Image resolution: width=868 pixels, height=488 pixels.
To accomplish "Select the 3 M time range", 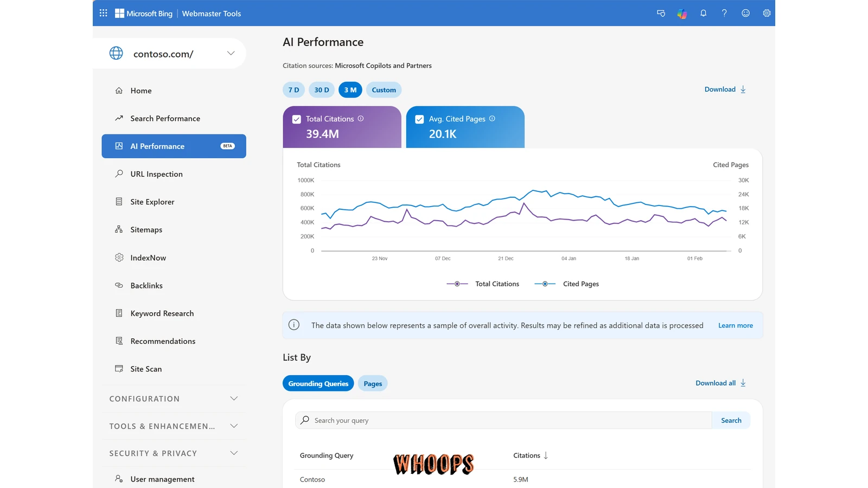I will [350, 89].
